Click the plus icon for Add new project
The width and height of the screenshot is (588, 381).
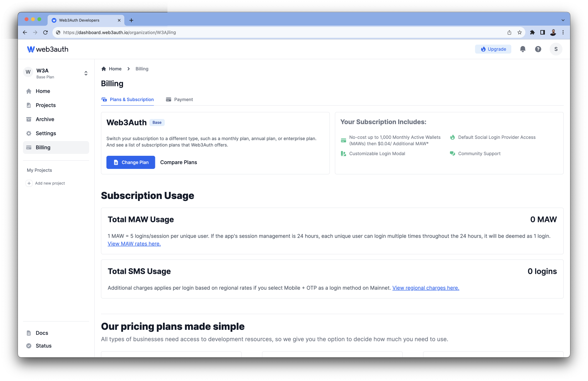(29, 183)
